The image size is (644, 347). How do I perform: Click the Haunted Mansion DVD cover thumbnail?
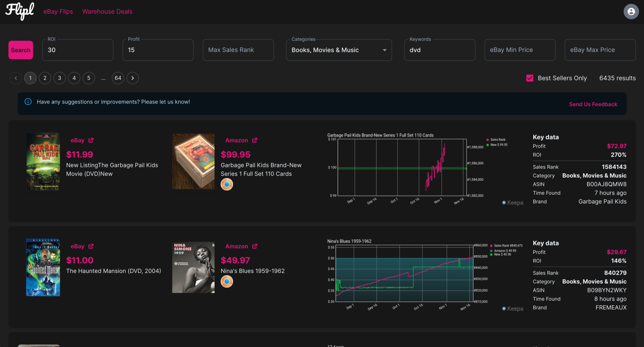[x=43, y=267]
